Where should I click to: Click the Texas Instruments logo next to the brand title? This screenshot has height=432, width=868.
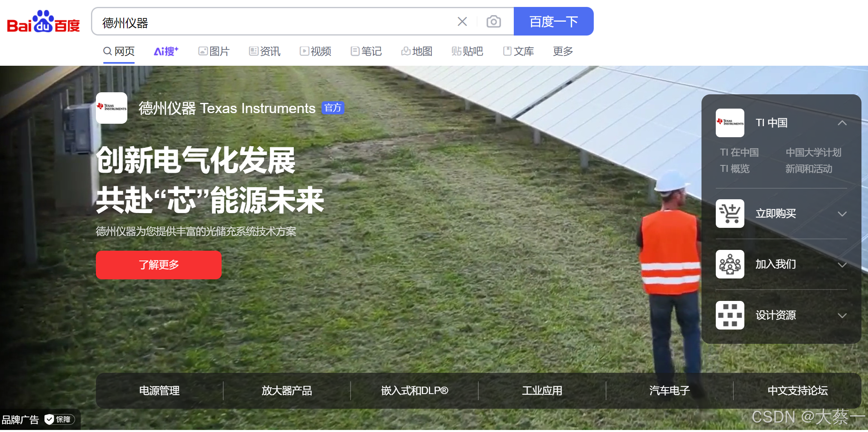pyautogui.click(x=111, y=108)
